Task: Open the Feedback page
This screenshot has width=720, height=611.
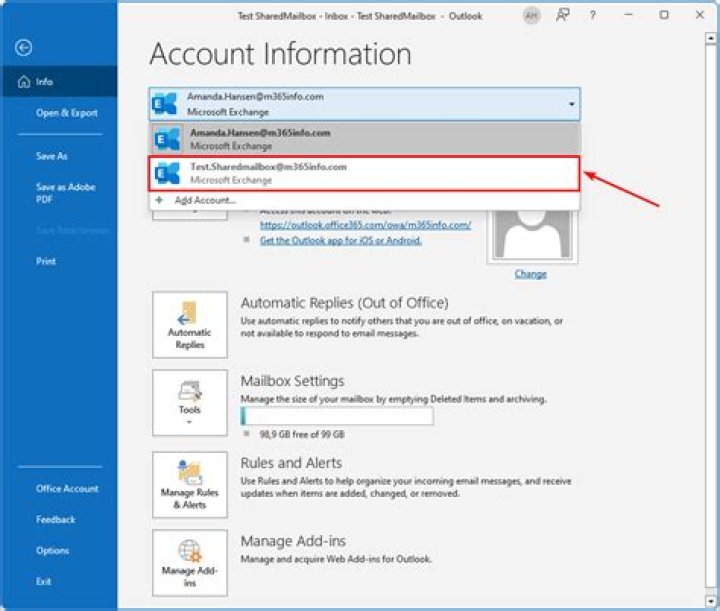Action: coord(56,519)
